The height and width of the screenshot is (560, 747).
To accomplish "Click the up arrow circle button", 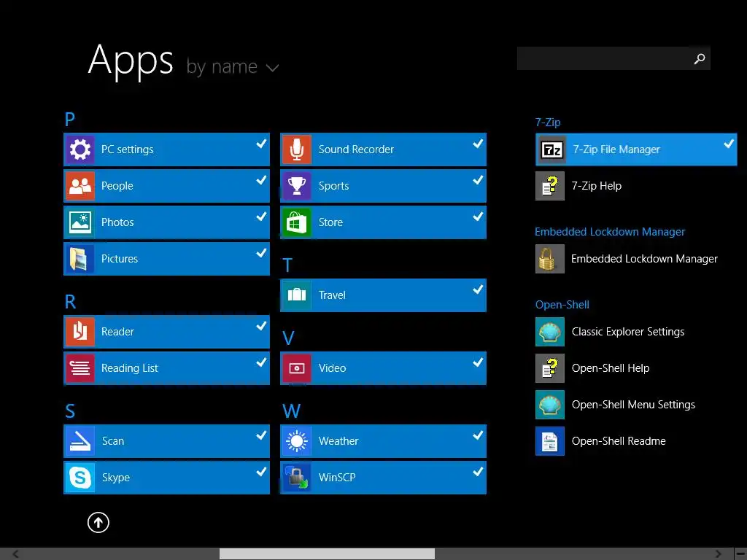I will tap(98, 522).
